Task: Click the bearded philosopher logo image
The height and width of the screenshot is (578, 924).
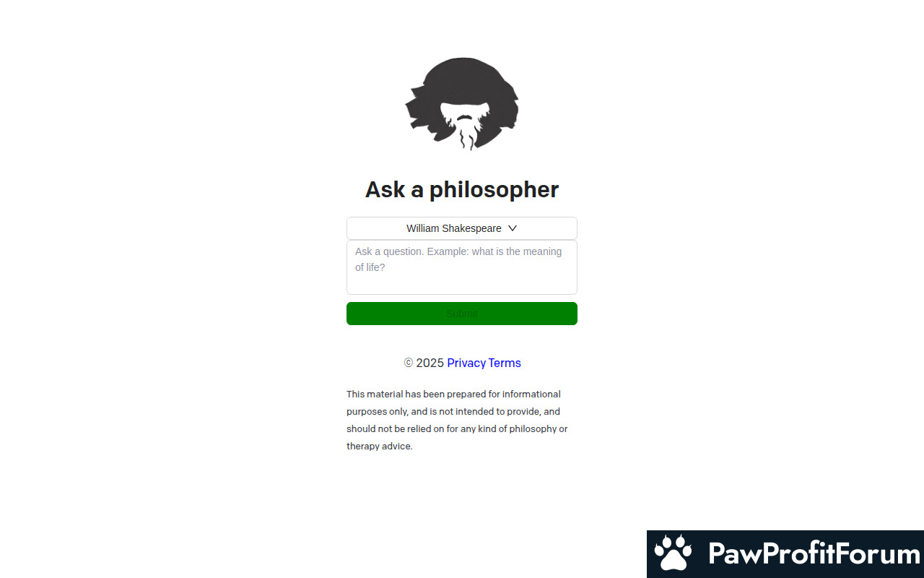Action: coord(462,103)
